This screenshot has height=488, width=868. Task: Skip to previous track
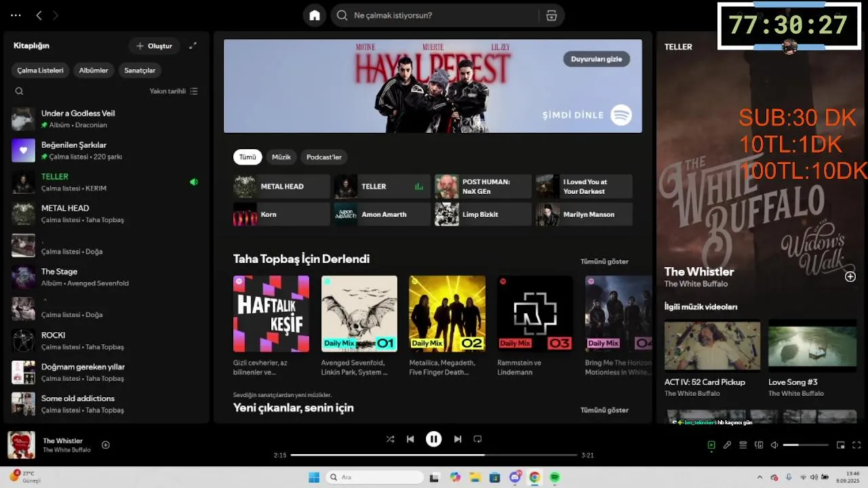pos(410,439)
